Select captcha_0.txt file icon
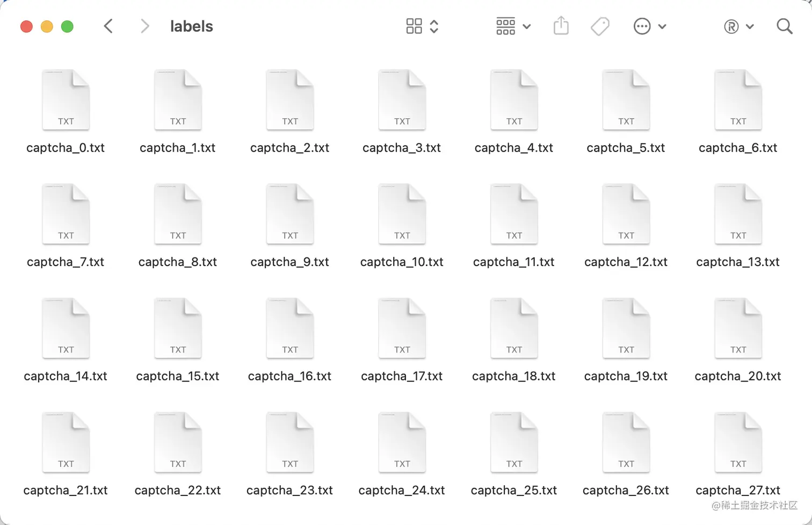This screenshot has width=812, height=525. point(66,100)
